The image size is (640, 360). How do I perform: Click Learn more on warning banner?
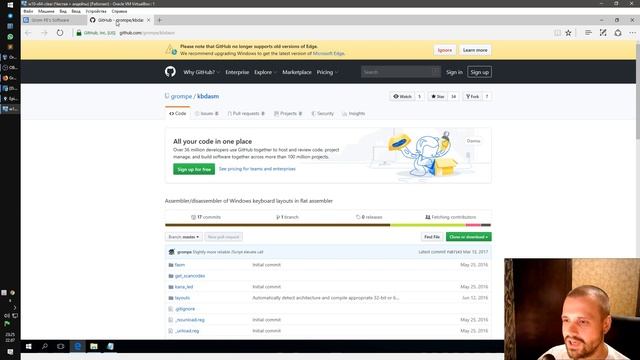[x=475, y=50]
